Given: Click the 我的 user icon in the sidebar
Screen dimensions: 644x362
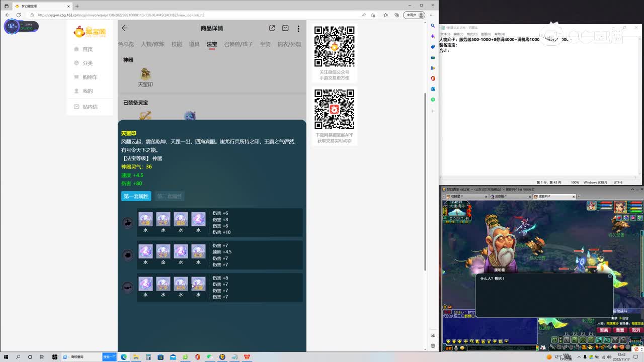Looking at the screenshot, I should coord(87,90).
